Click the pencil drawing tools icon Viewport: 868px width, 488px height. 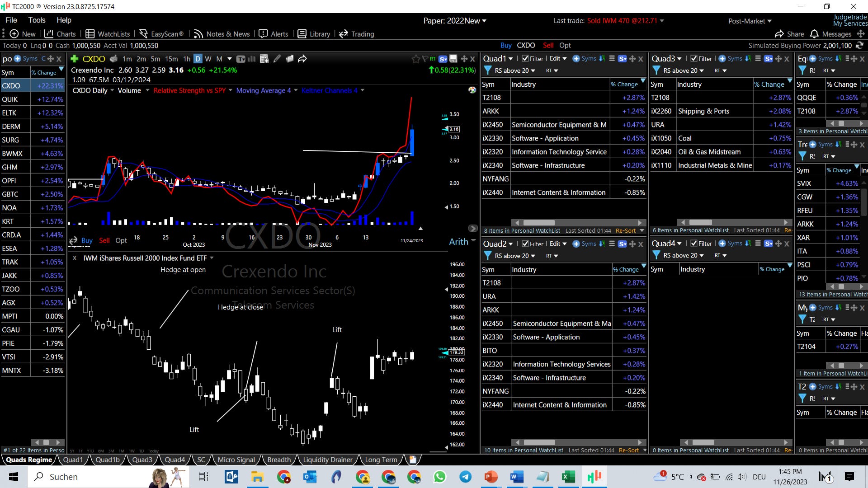tap(277, 59)
